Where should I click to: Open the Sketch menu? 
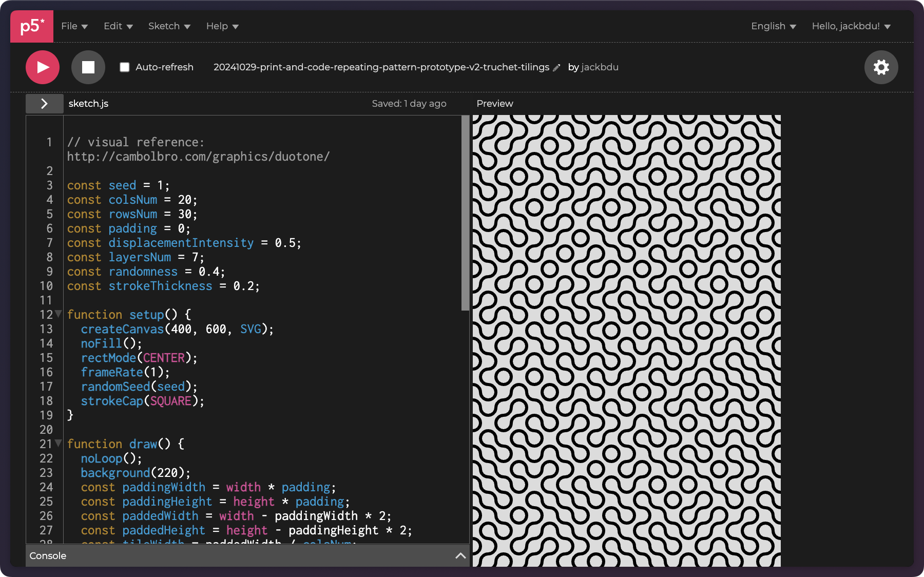169,26
